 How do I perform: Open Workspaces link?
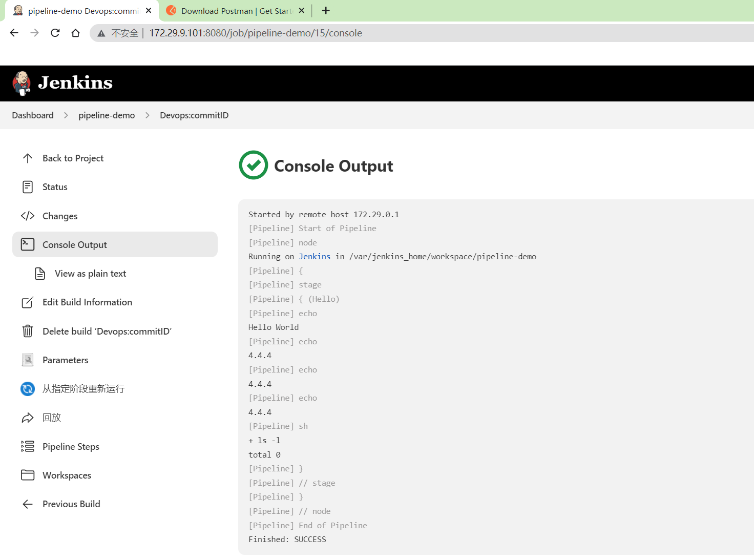(115, 475)
